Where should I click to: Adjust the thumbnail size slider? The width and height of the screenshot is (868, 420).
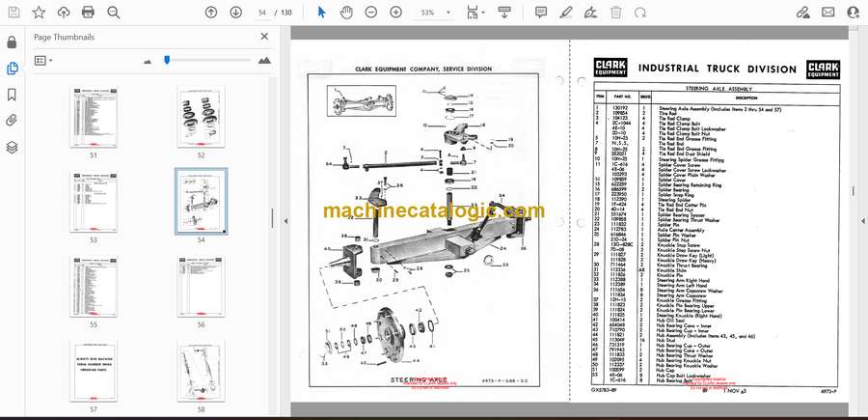[167, 60]
